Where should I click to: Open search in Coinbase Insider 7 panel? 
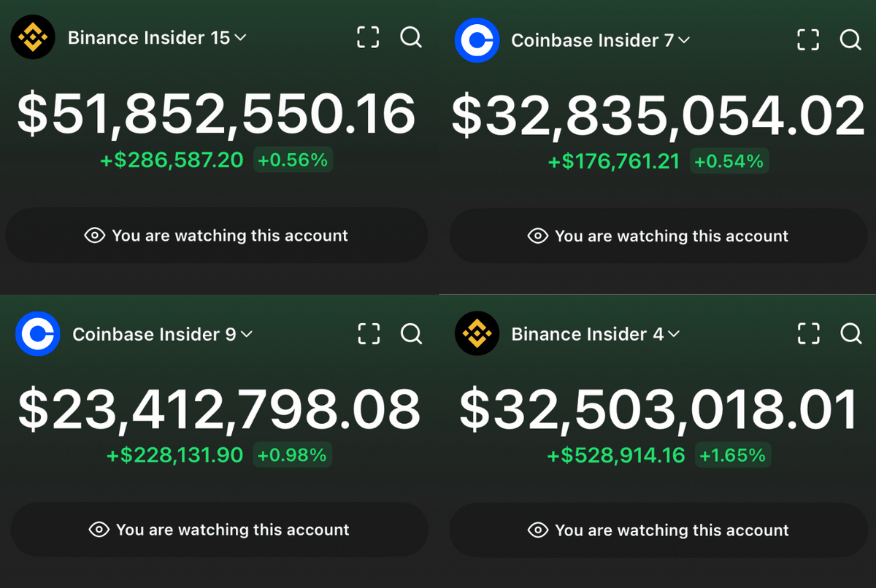click(x=850, y=39)
